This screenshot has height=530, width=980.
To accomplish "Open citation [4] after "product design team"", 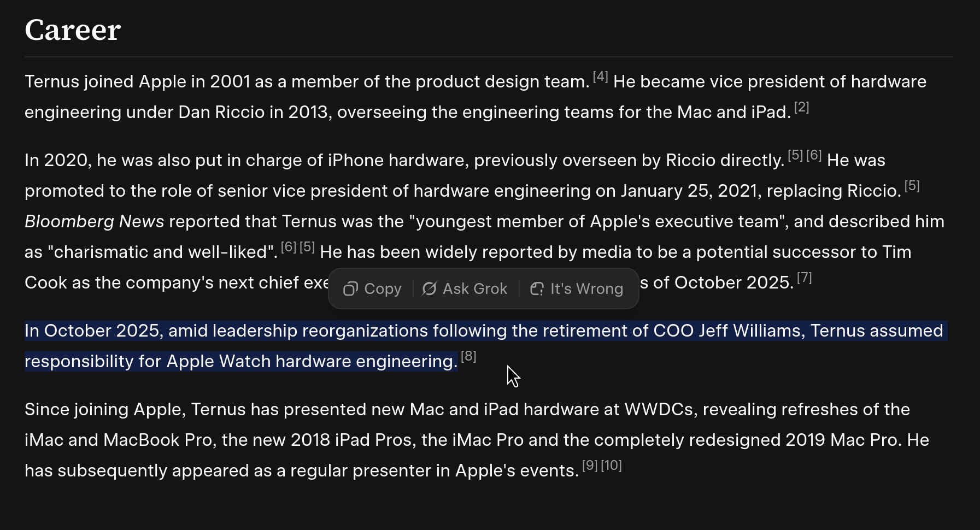I will pyautogui.click(x=600, y=77).
